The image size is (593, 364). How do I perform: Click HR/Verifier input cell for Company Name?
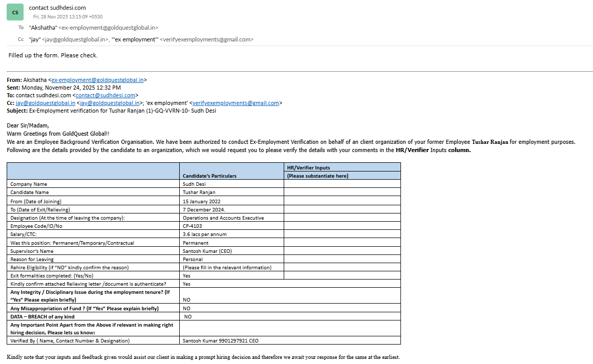click(342, 184)
